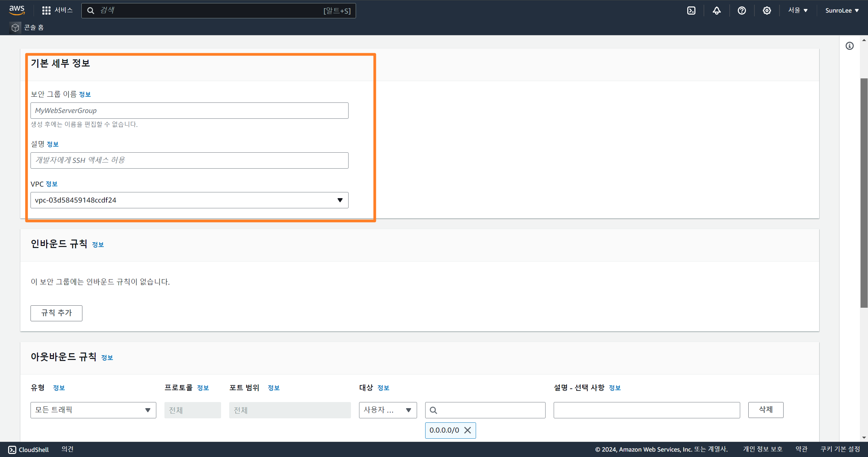Click the Add rule button for inbound rules

click(x=56, y=313)
